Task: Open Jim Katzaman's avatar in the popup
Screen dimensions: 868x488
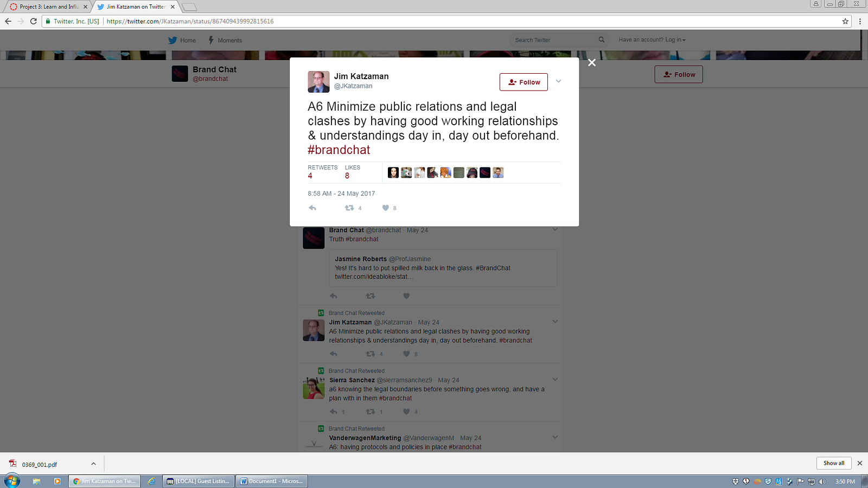Action: (x=318, y=81)
